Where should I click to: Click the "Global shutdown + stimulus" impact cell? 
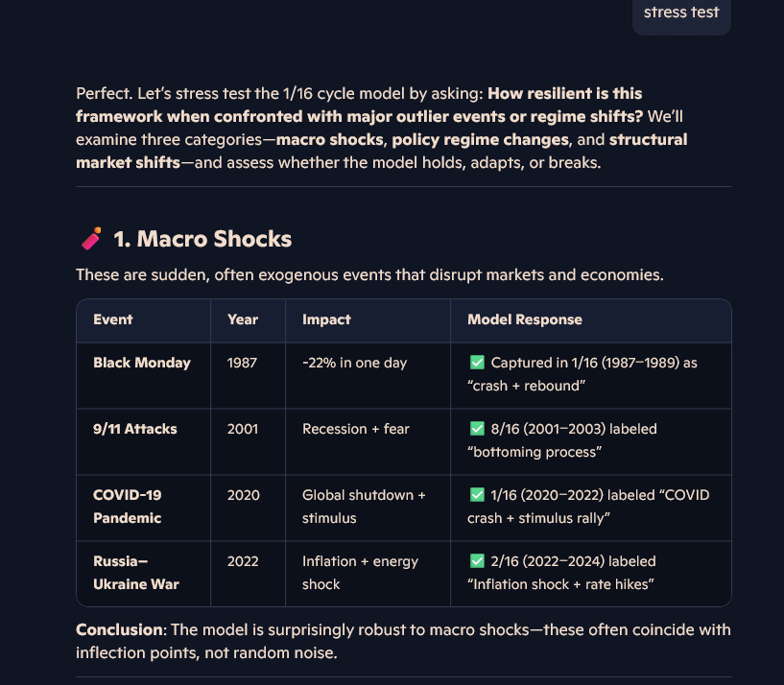click(x=364, y=507)
